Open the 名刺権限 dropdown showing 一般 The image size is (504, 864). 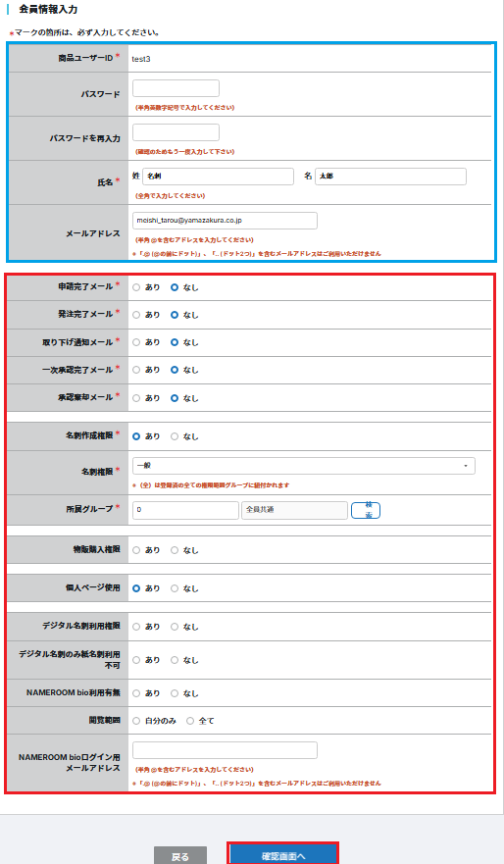coord(304,466)
